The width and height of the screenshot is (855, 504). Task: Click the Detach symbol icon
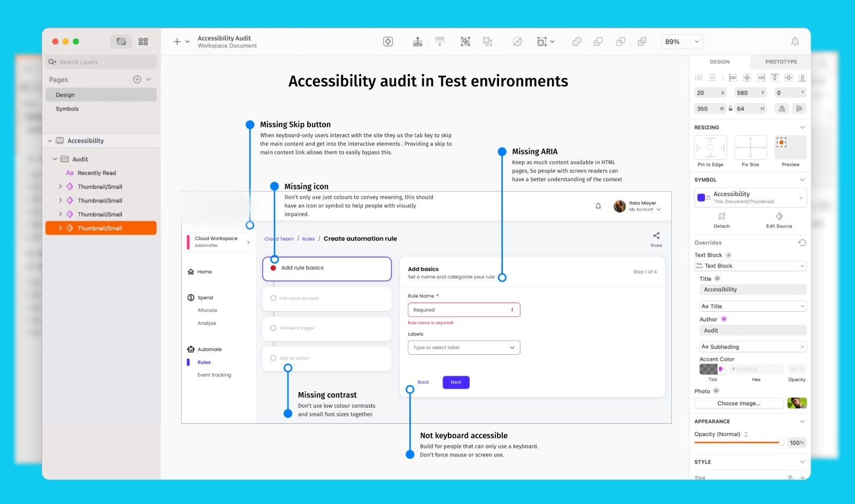[x=721, y=216]
